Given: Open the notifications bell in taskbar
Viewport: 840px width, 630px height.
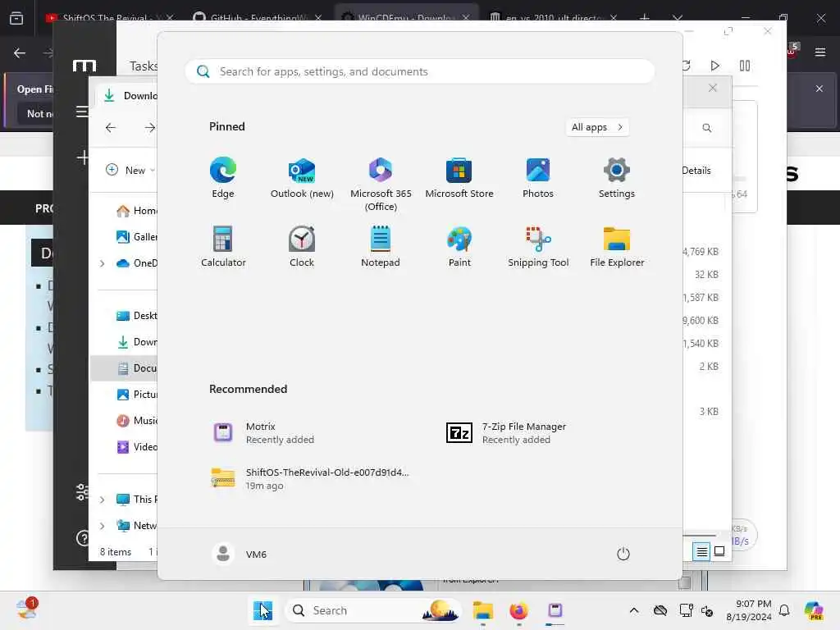Looking at the screenshot, I should click(784, 610).
